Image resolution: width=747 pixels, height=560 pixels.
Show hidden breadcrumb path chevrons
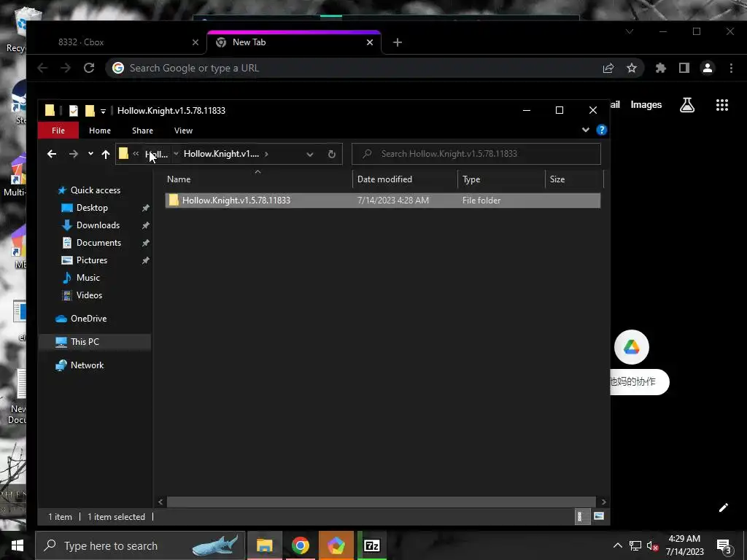coord(136,153)
